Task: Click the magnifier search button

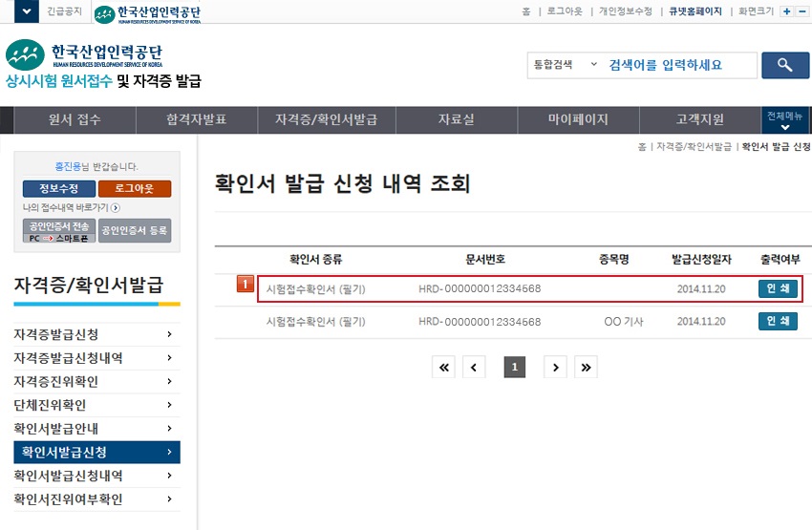Action: (785, 65)
